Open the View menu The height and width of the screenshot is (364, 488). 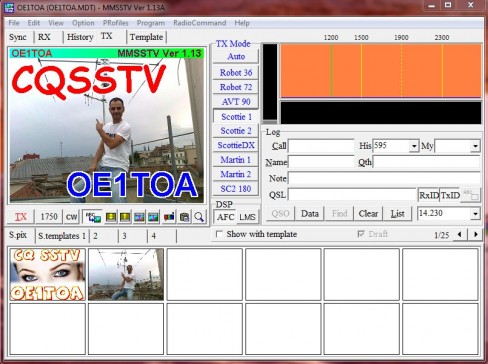56,23
